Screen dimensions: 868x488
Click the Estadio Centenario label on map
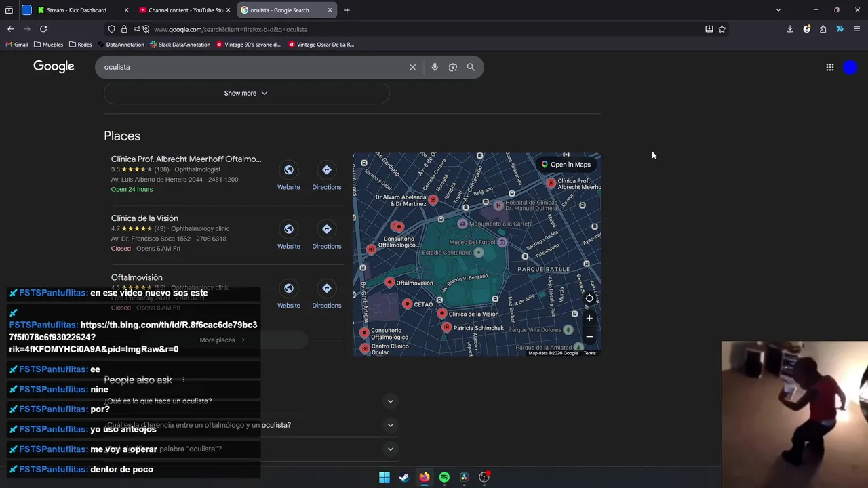(x=447, y=253)
